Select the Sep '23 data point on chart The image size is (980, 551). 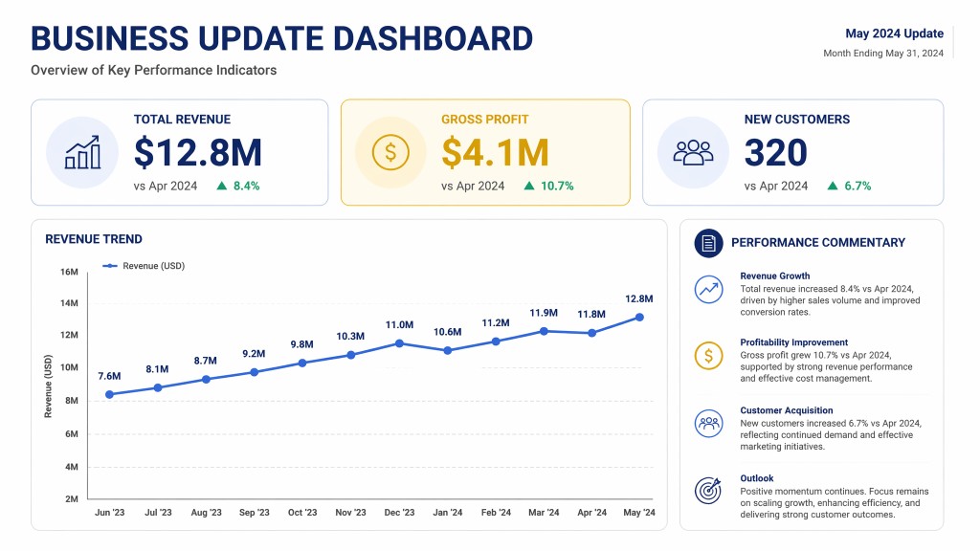[255, 372]
